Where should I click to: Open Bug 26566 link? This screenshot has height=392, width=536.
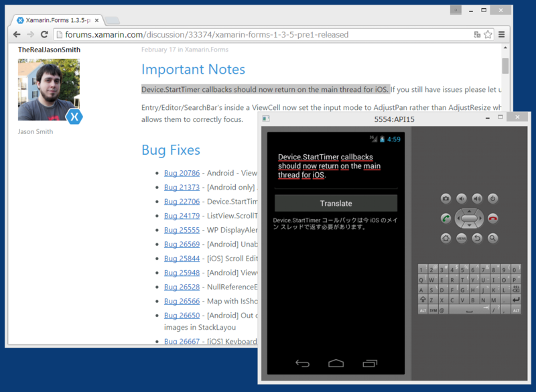pos(182,301)
